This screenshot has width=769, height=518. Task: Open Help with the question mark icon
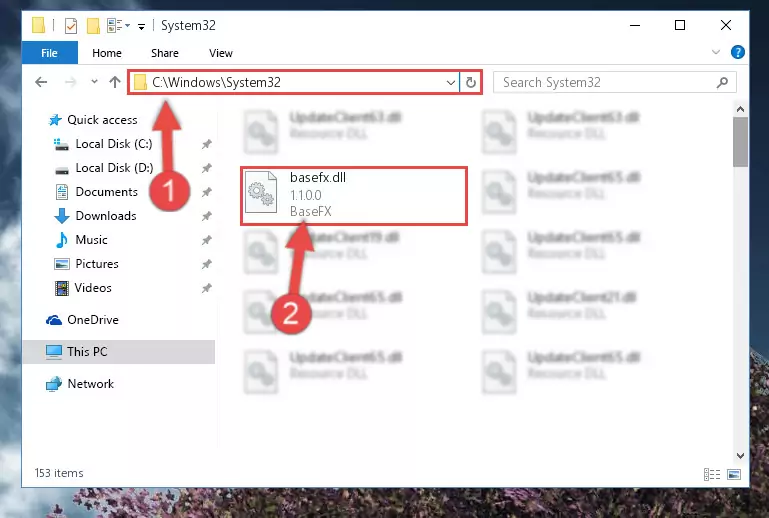737,52
